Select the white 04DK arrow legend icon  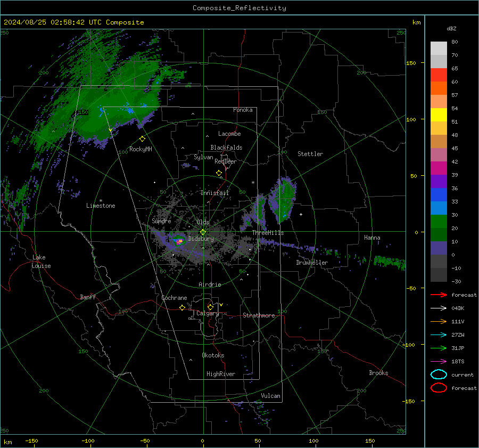click(439, 308)
